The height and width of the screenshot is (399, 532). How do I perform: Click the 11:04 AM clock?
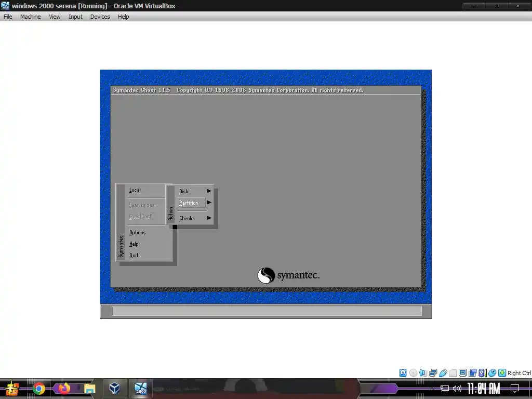[484, 389]
